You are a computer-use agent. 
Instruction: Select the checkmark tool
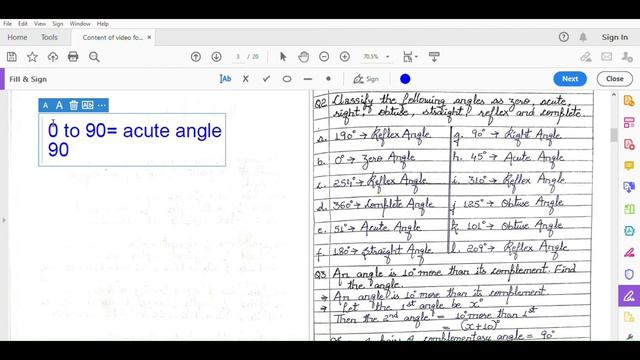coord(267,79)
